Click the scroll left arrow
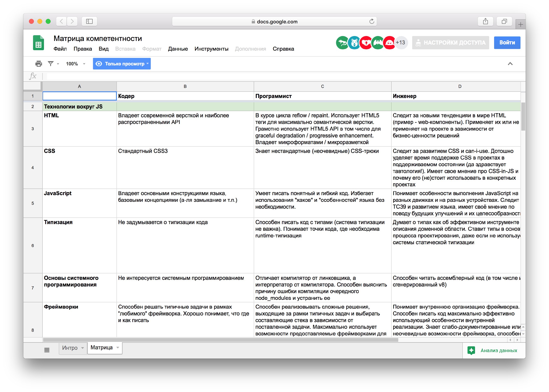549x392 pixels. [510, 340]
